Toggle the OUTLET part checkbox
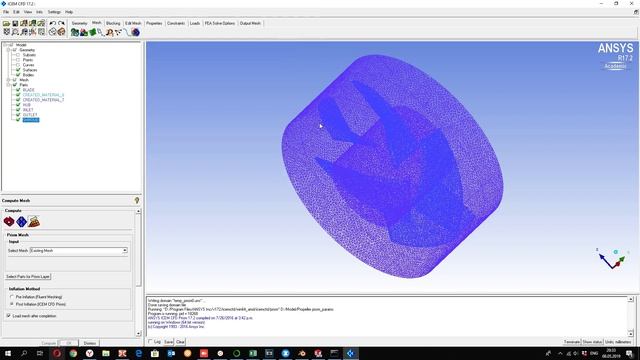The height and width of the screenshot is (360, 640). tap(18, 115)
